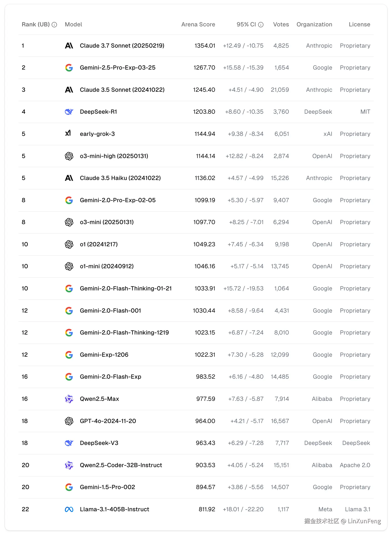Click the info icon beside 95% CI
The height and width of the screenshot is (536, 392).
261,25
